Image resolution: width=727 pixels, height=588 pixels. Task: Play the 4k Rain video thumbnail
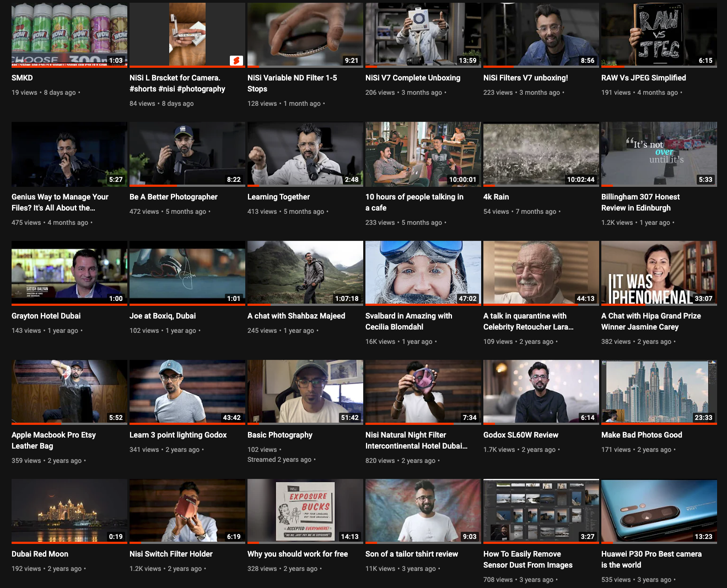pos(541,154)
